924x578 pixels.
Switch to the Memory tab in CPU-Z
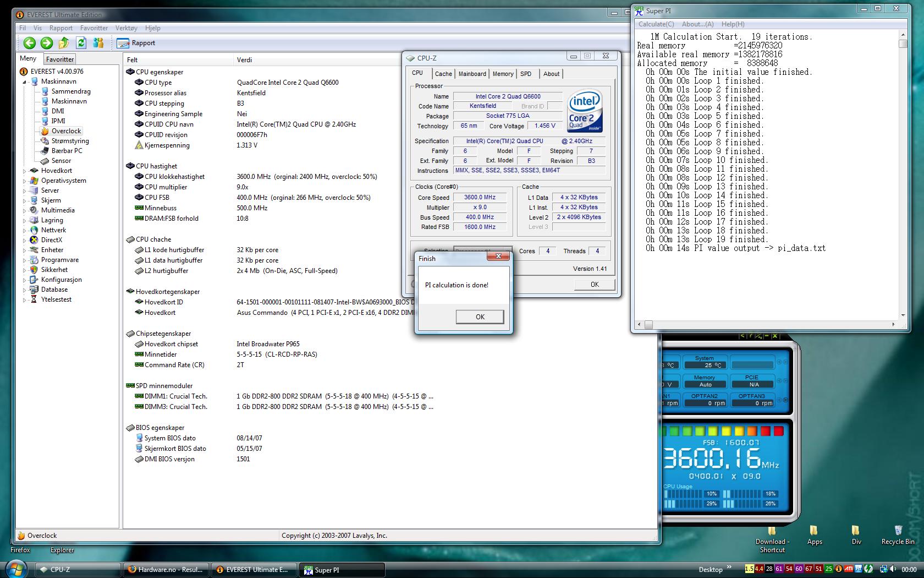pyautogui.click(x=503, y=74)
